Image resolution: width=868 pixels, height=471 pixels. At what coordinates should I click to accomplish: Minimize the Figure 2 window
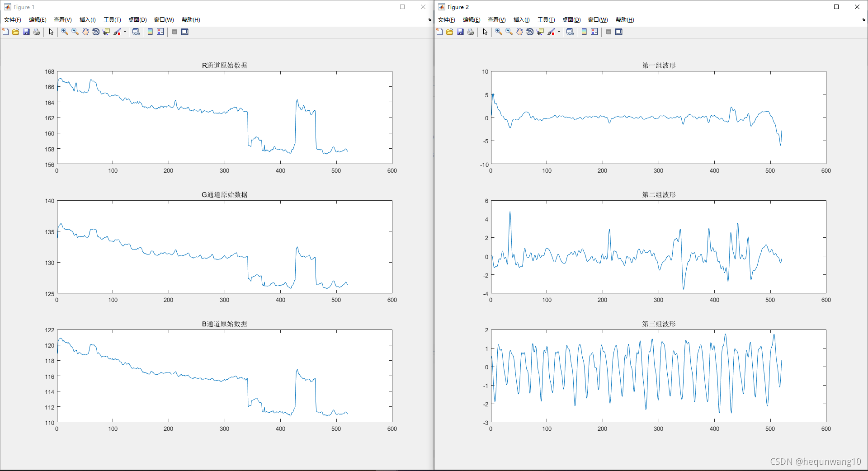point(816,7)
